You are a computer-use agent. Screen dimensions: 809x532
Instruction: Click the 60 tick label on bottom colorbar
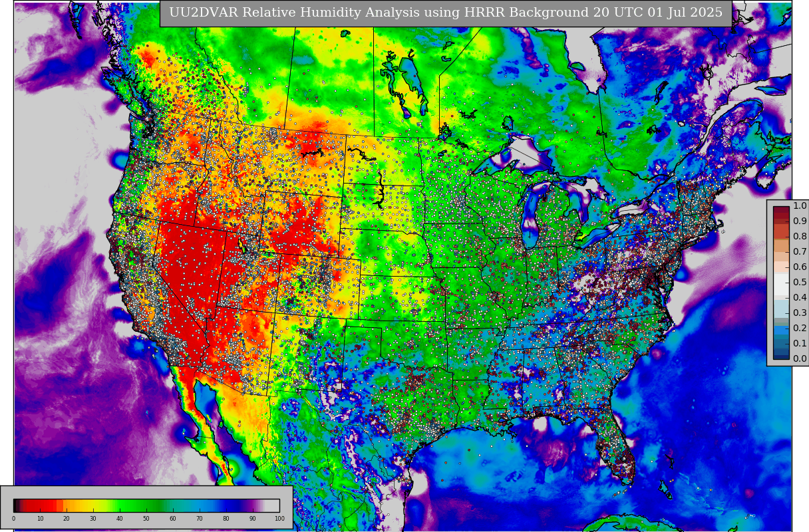173,519
